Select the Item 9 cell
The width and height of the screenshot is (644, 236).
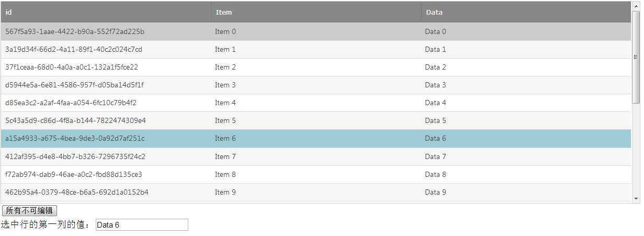pos(316,192)
